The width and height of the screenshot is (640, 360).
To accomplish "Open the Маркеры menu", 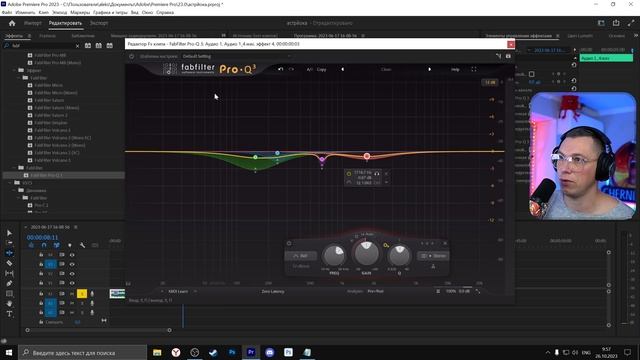I will pos(80,13).
